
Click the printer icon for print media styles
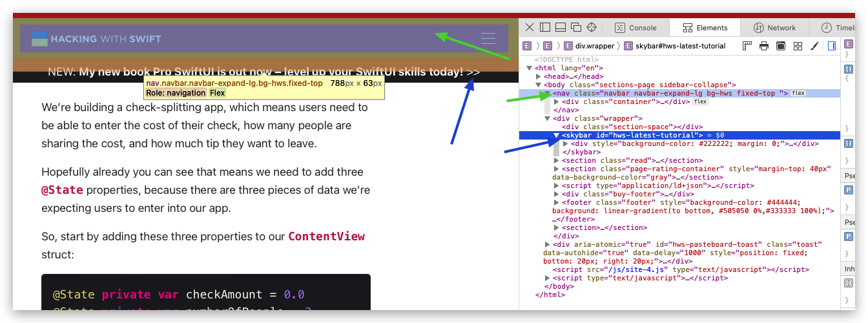point(764,46)
